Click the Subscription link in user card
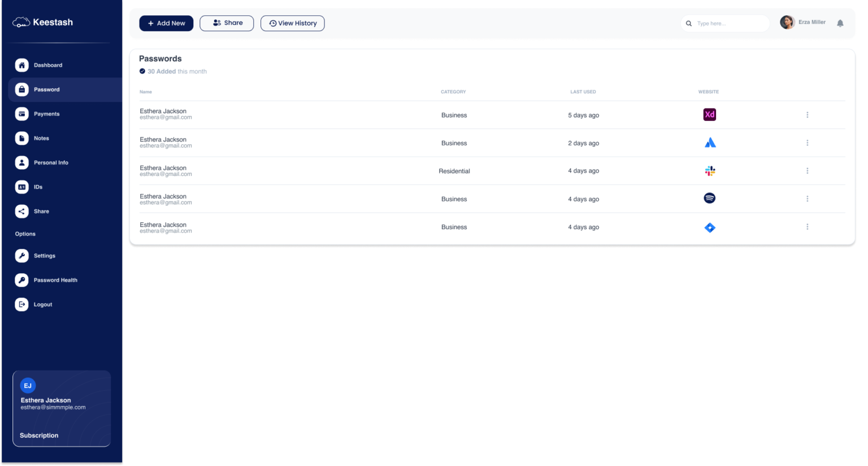The image size is (868, 466). 39,435
